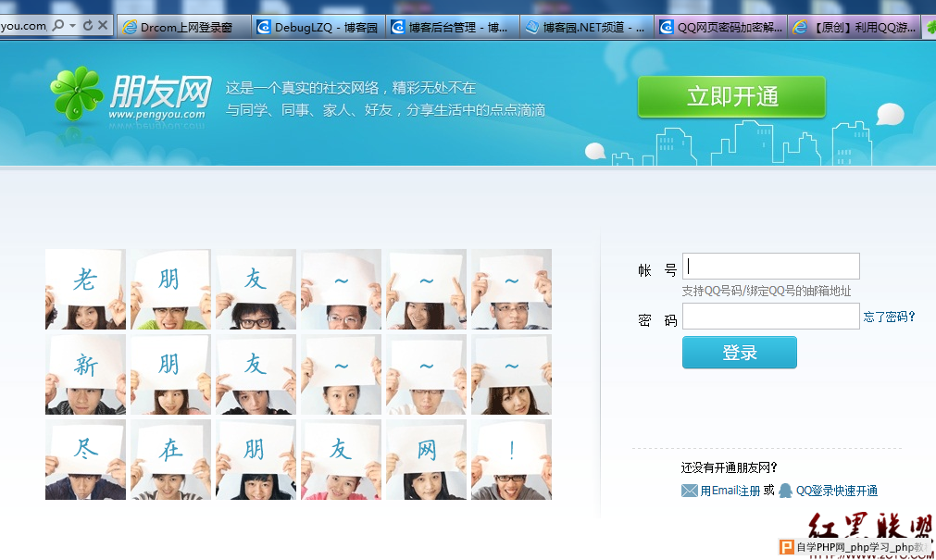Focus the 密码 password input field

(x=770, y=317)
